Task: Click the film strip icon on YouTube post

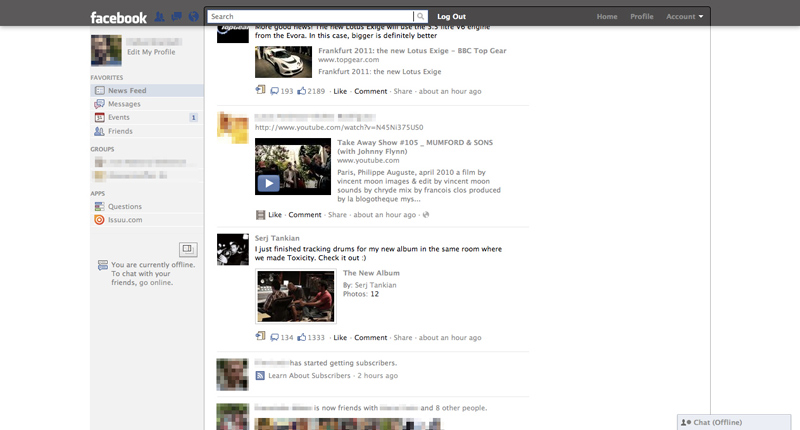Action: (260, 215)
